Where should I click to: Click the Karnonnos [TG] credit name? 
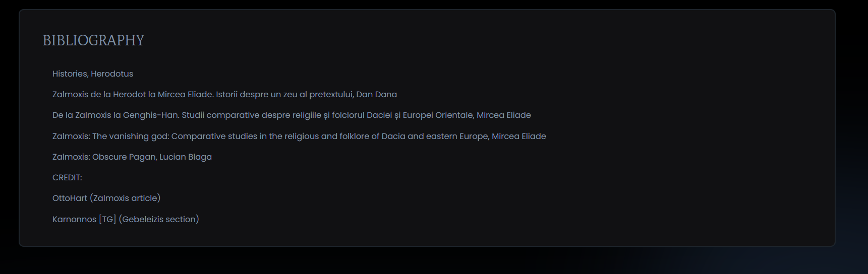coord(84,220)
